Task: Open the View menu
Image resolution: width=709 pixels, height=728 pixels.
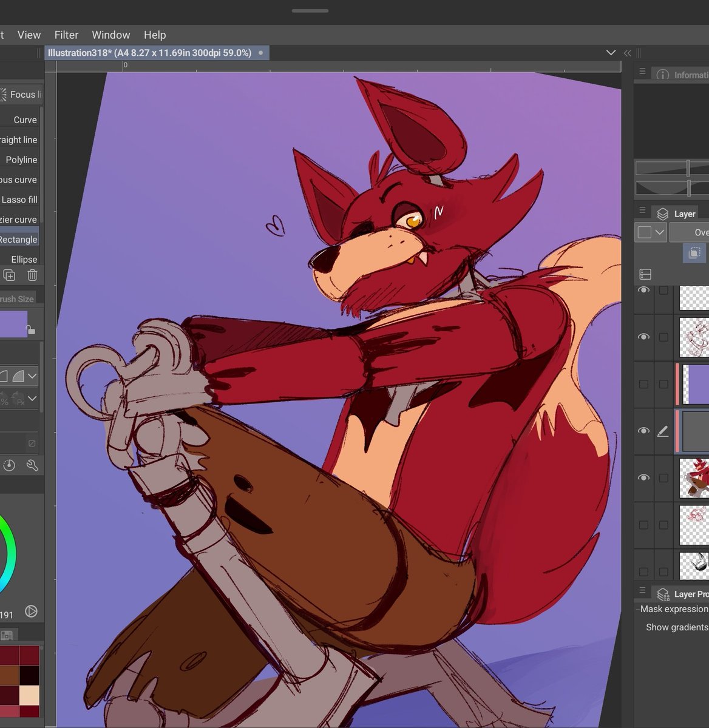Action: click(29, 35)
